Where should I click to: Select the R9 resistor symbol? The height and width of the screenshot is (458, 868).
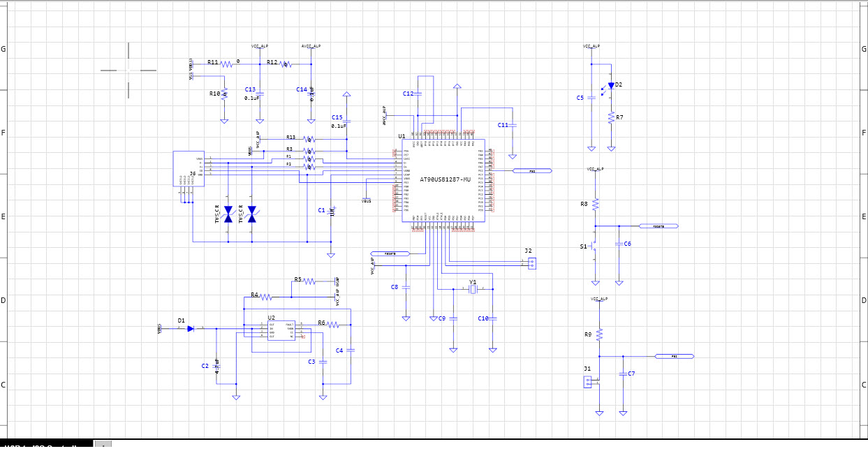point(599,334)
